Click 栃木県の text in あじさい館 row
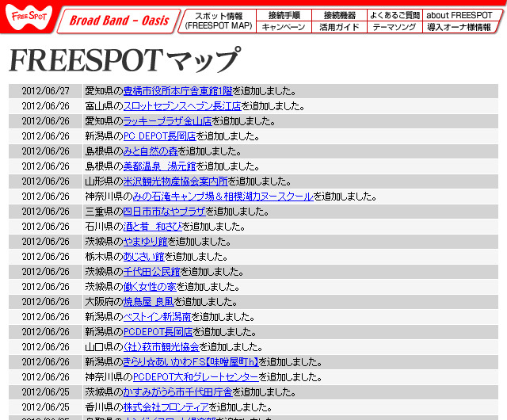This screenshot has width=507, height=420. point(104,257)
